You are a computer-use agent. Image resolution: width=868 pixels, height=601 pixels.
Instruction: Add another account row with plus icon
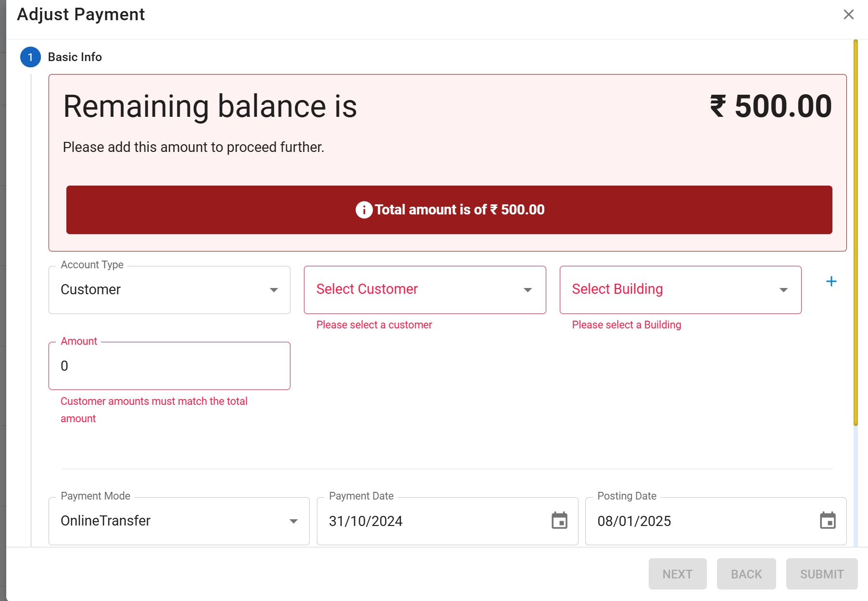(831, 281)
